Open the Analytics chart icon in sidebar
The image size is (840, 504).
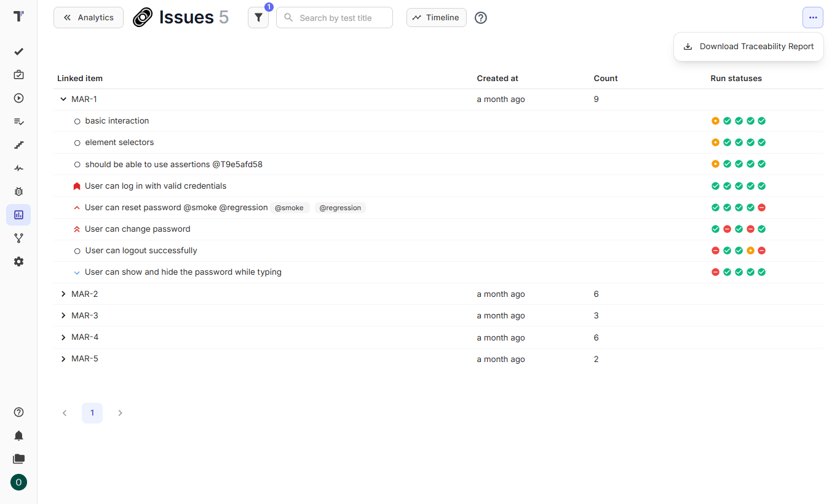click(18, 215)
